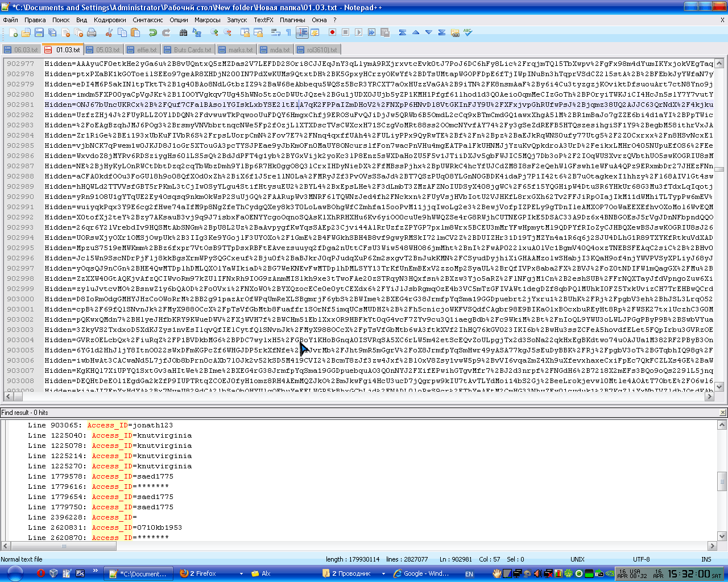Screen dimensions: 728x582
Task: Click the Find result scrollbar up arrow
Action: pos(722,425)
